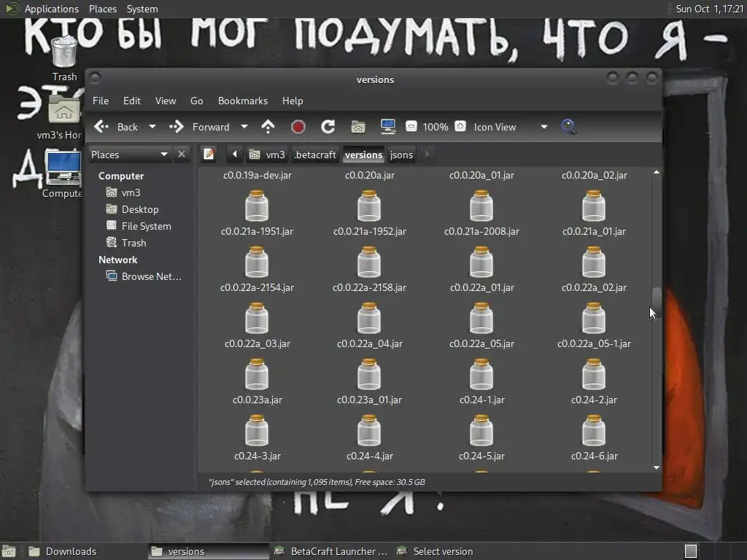The height and width of the screenshot is (560, 747).
Task: Select Desktop in the sidebar
Action: [x=133, y=209]
